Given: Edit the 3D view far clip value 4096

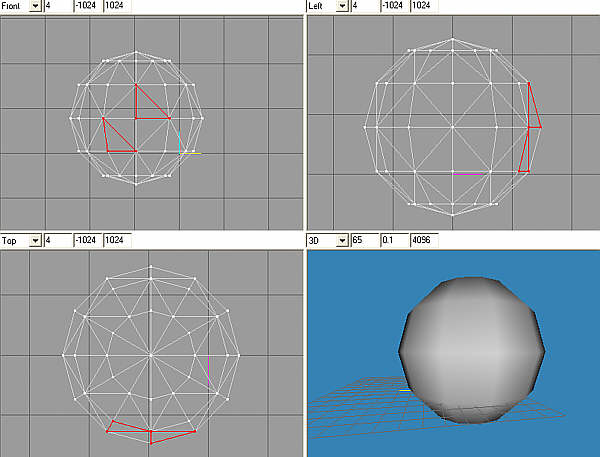Looking at the screenshot, I should click(x=424, y=240).
